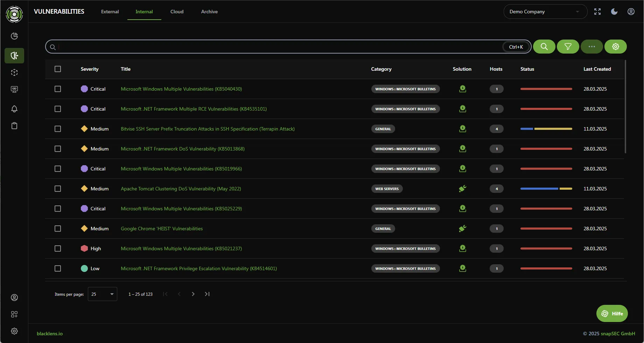Switch theme with the moon icon
Image resolution: width=644 pixels, height=343 pixels.
point(614,12)
